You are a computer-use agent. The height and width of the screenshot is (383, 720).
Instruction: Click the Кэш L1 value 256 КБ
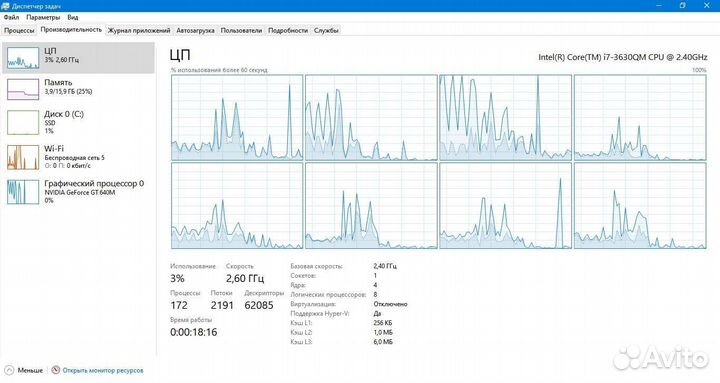[383, 323]
